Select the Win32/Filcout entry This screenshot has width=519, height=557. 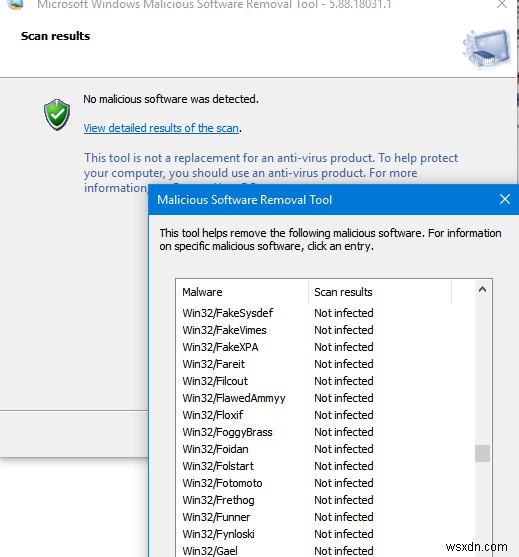pos(215,381)
